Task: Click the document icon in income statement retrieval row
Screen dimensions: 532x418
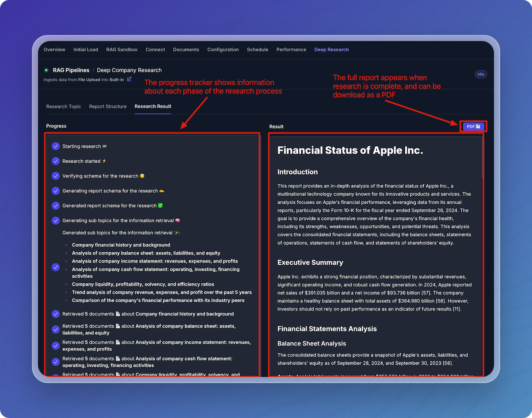Action: click(118, 342)
